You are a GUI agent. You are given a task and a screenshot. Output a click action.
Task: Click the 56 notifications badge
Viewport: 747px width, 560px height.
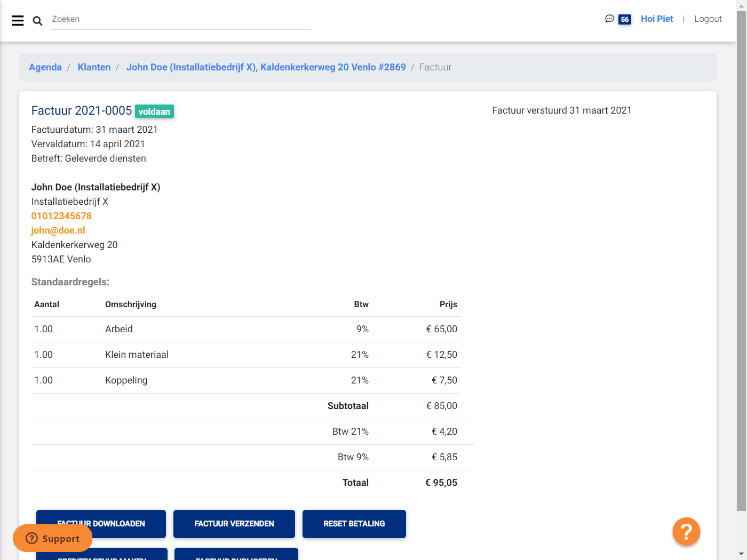[x=625, y=19]
